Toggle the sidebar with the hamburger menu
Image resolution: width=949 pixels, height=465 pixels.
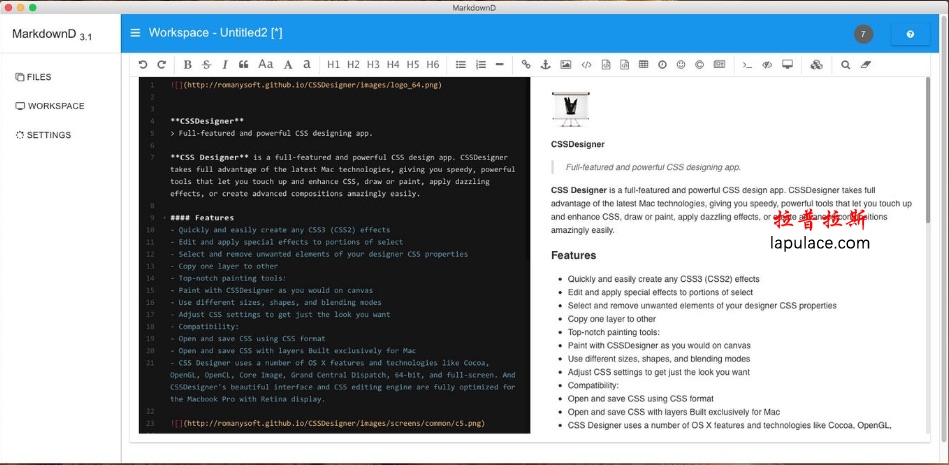coord(135,33)
